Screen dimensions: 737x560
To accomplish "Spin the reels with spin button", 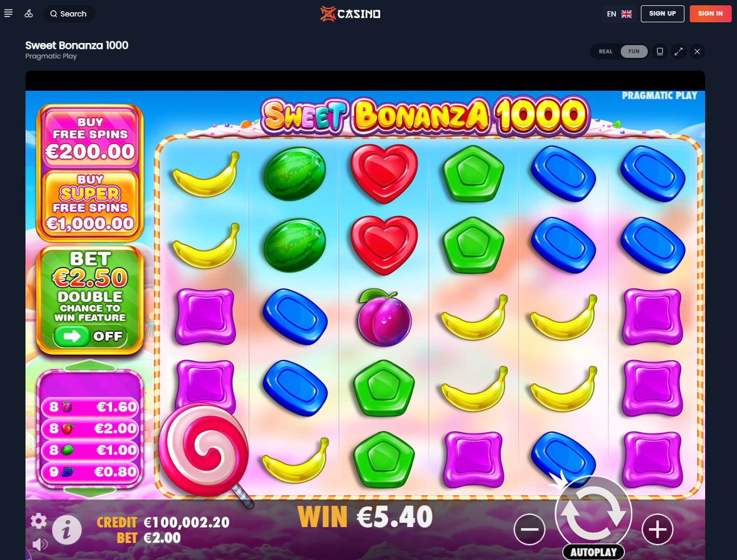I will [x=594, y=512].
